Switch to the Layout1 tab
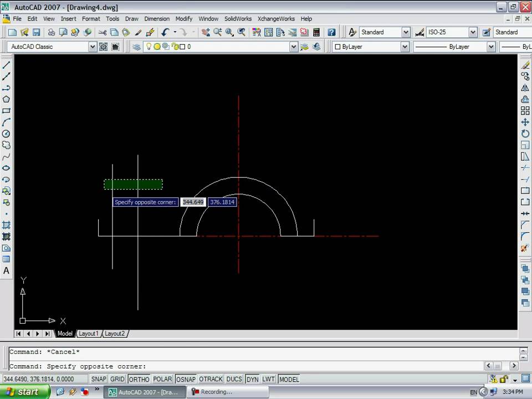 click(x=88, y=334)
